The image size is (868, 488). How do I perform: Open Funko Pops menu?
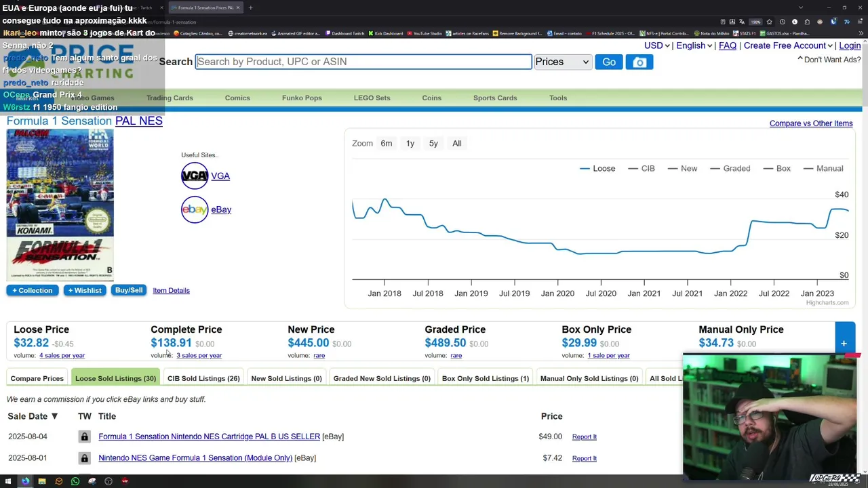pyautogui.click(x=302, y=98)
